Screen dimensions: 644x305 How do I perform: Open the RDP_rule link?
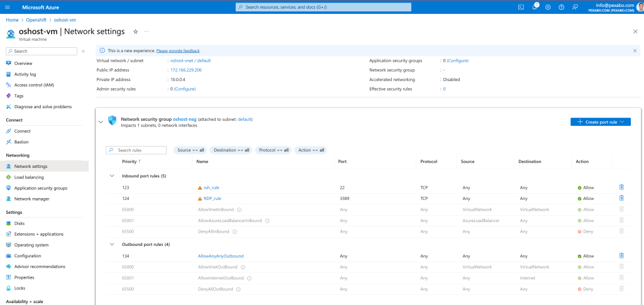[213, 198]
